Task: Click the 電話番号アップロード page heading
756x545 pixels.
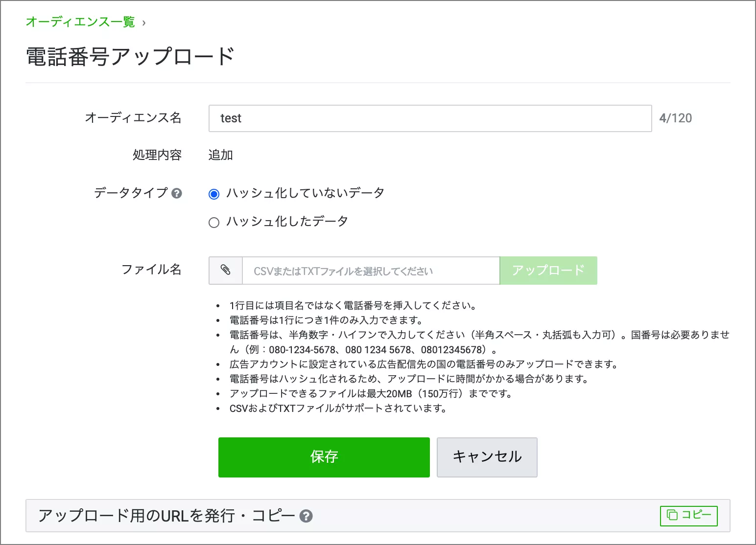Action: click(x=130, y=57)
